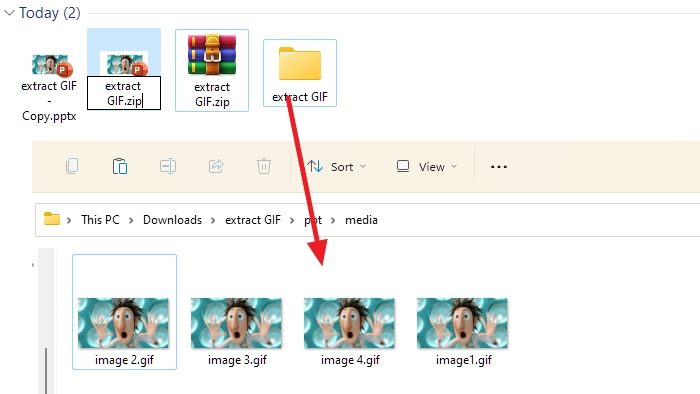Expand chevron after Downloads breadcrumb
The width and height of the screenshot is (700, 394).
[x=213, y=220]
